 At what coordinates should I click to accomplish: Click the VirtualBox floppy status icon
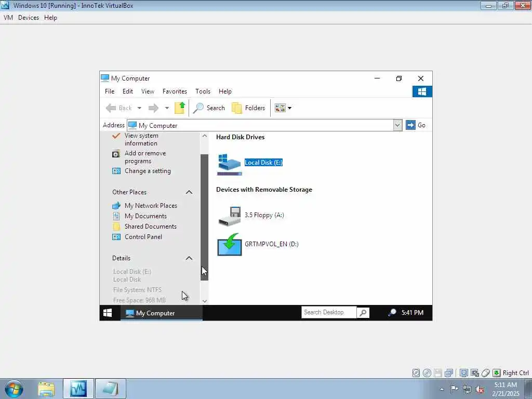(x=437, y=373)
